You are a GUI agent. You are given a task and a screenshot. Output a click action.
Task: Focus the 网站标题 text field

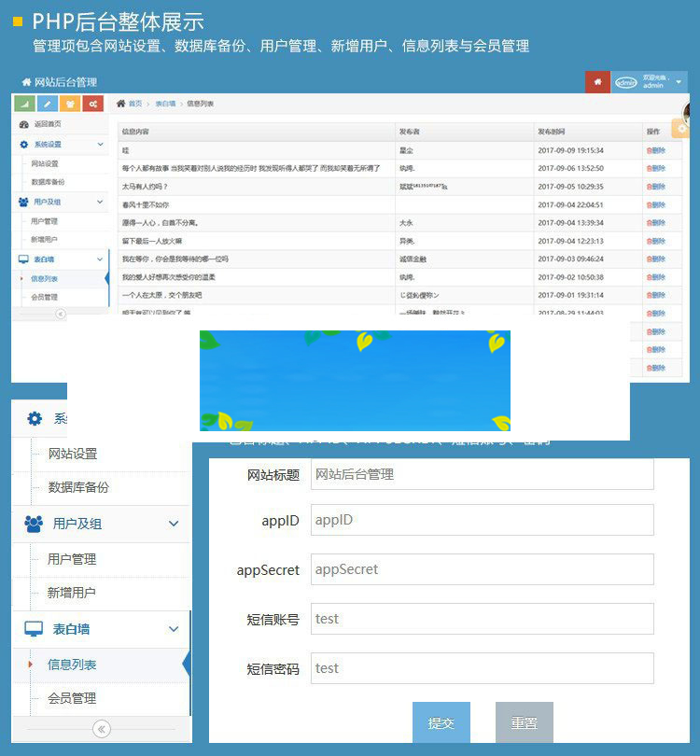click(482, 474)
